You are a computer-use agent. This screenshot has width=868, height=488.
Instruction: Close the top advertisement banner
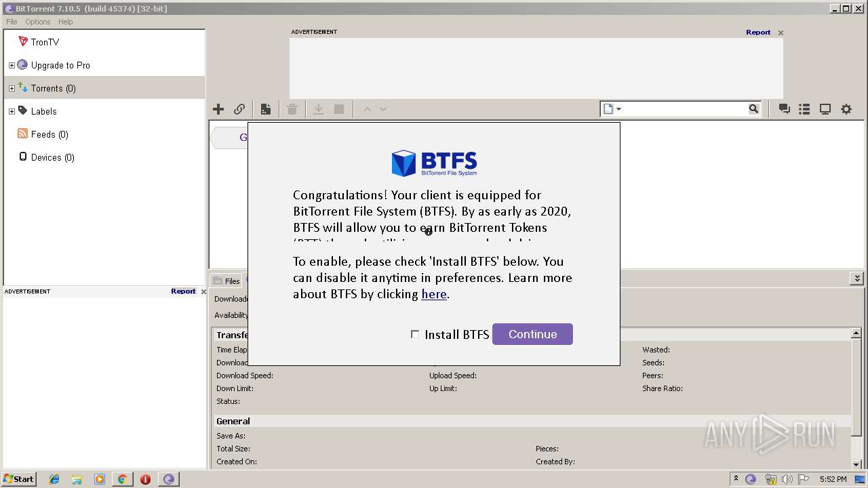781,33
